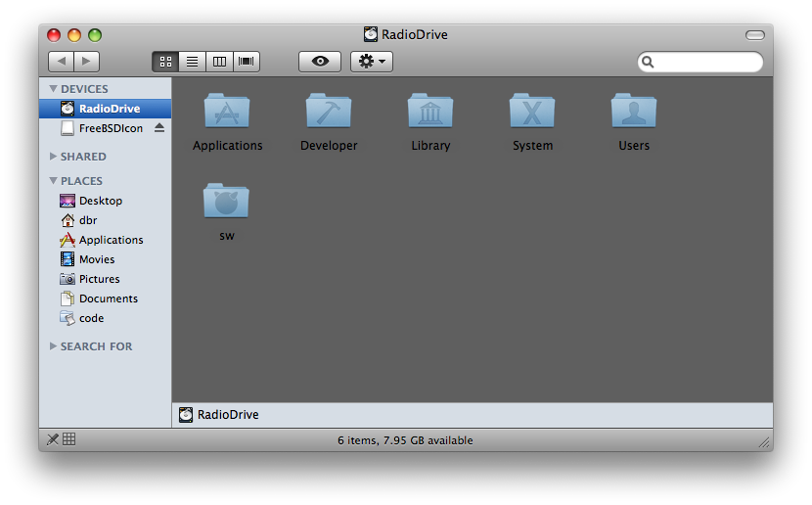812x505 pixels.
Task: Click the grid icon in status bar
Action: click(x=68, y=439)
